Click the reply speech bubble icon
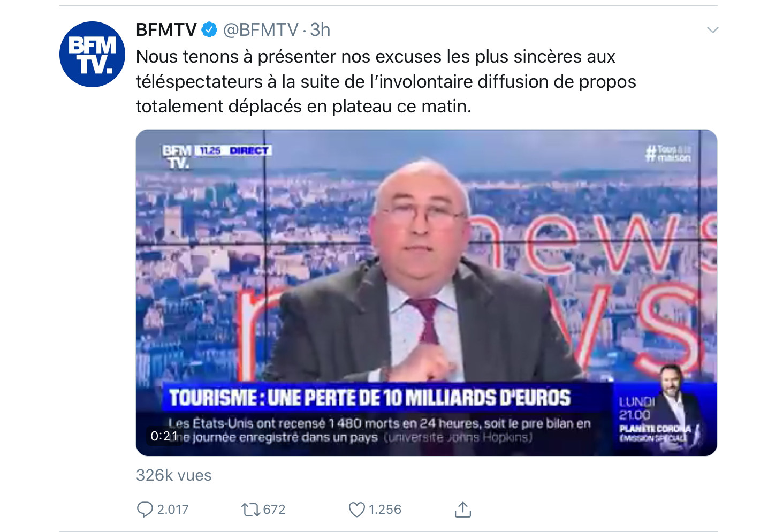The image size is (768, 532). tap(145, 509)
